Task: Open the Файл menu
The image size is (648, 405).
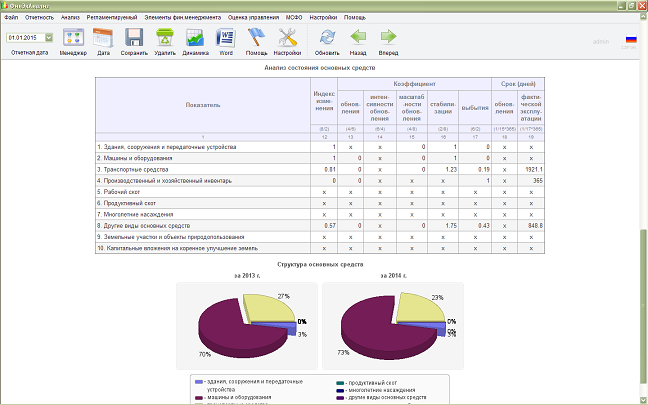Action: (11, 17)
